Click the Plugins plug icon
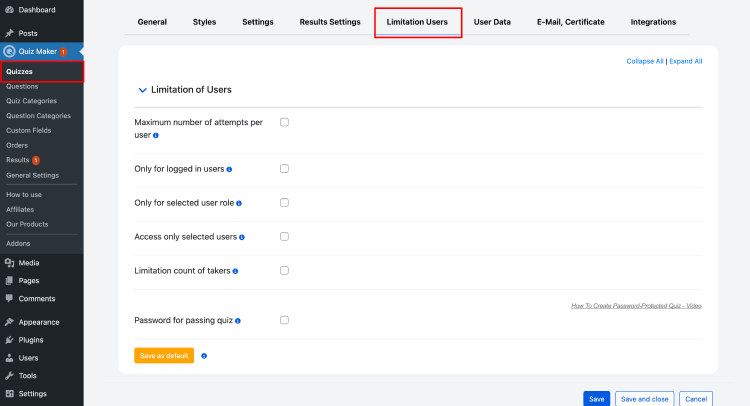Viewport: 750px width, 406px height. (x=9, y=340)
